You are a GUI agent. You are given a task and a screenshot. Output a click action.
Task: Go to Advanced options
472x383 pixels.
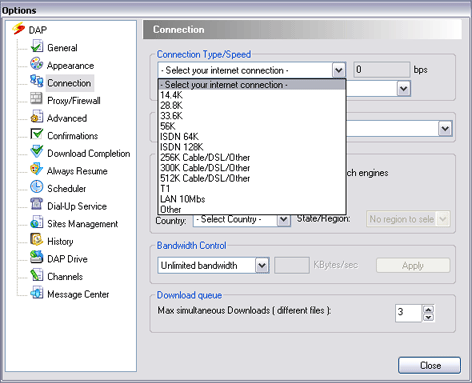point(67,118)
